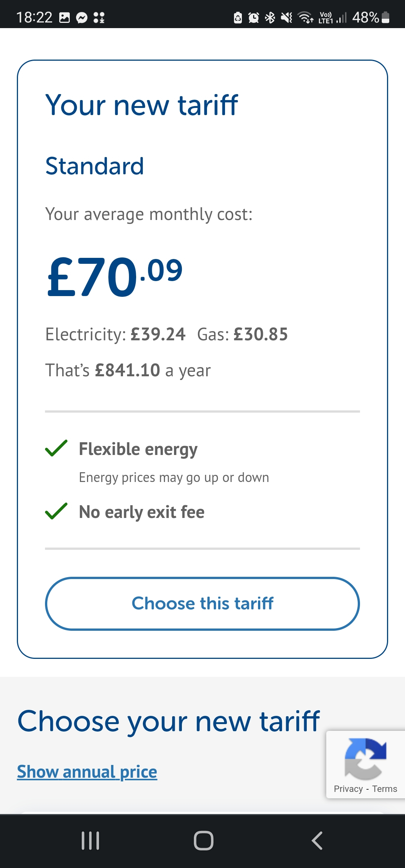Tap the Android back navigation arrow
The height and width of the screenshot is (868, 405).
coord(317,841)
